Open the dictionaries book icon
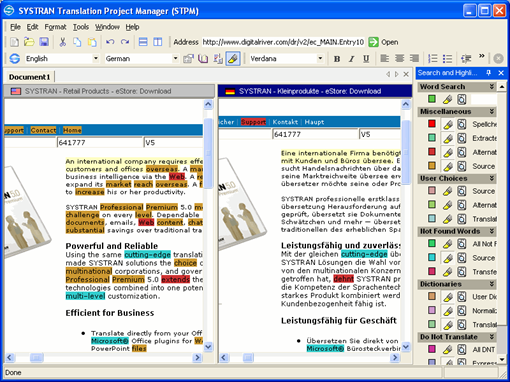 click(203, 59)
